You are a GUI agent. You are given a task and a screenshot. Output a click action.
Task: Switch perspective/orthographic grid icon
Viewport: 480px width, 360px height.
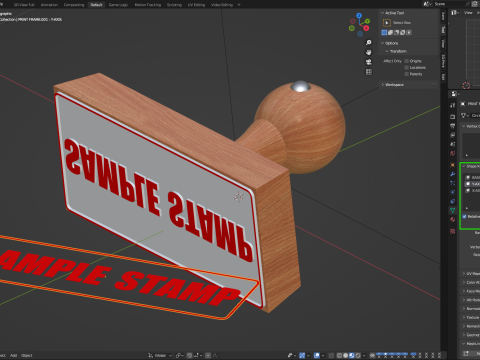coord(369,72)
